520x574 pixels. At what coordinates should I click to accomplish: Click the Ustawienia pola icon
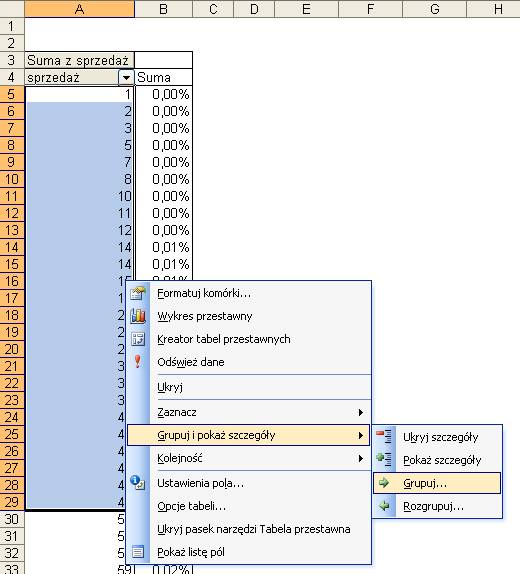pos(138,483)
